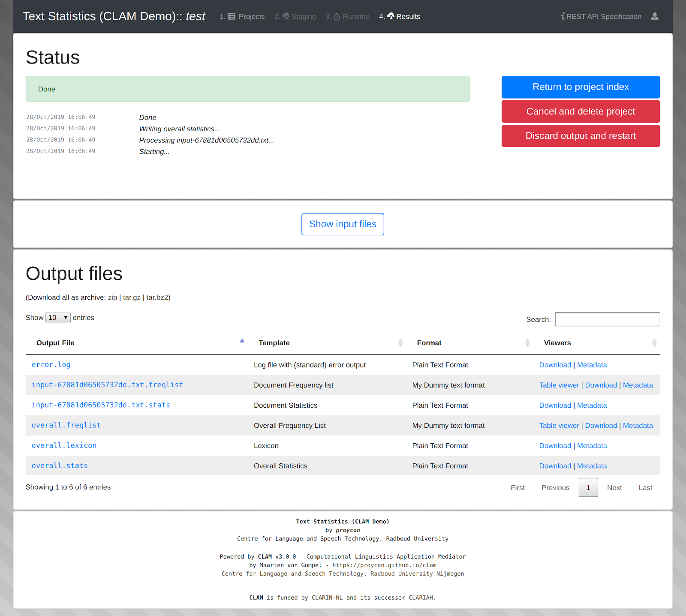
Task: Focus the output files Search field
Action: [607, 319]
